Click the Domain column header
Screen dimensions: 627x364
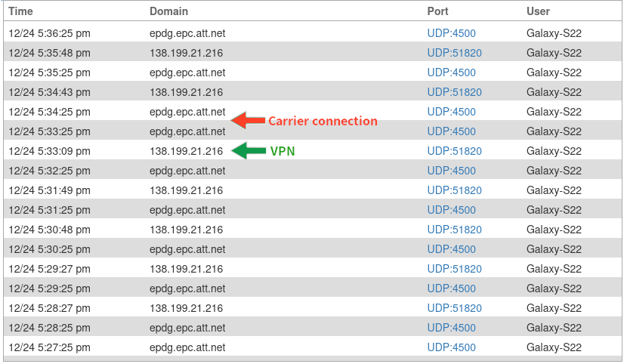pyautogui.click(x=168, y=11)
